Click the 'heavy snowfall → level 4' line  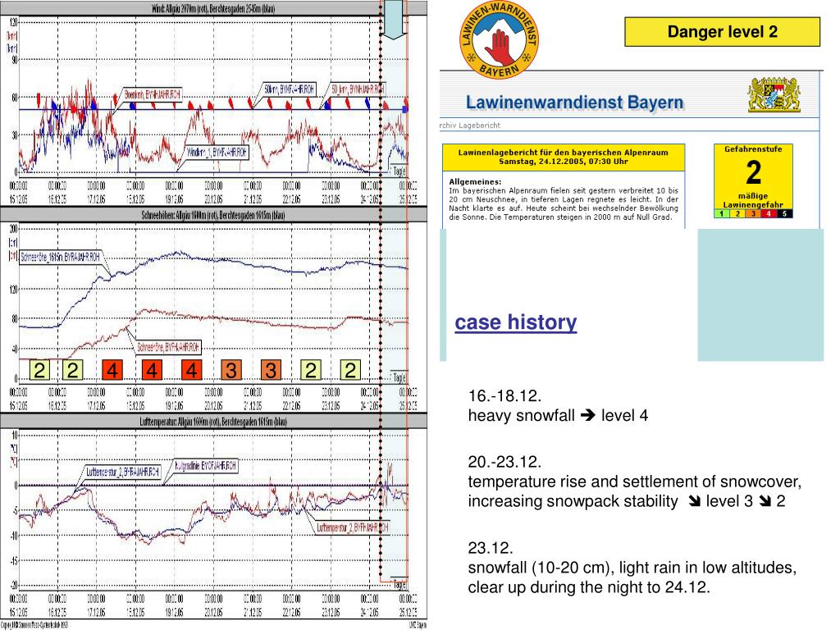tap(558, 415)
